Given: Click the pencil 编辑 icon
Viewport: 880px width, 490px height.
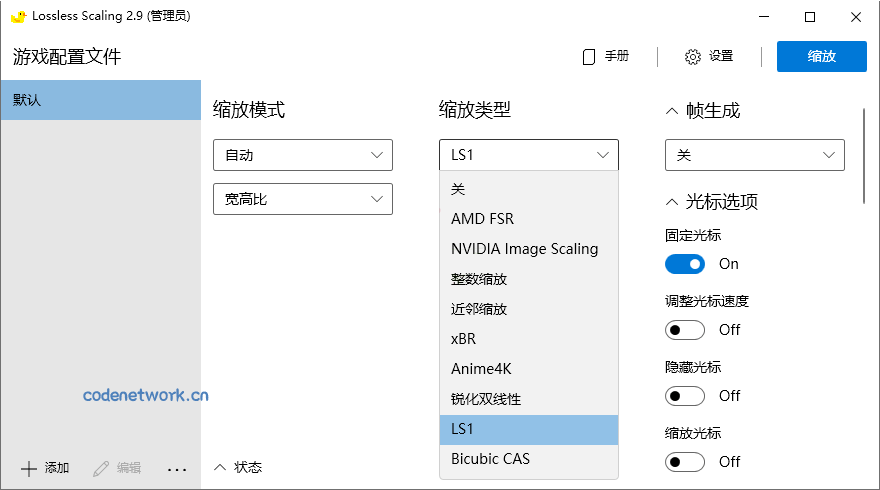Looking at the screenshot, I should pos(100,468).
